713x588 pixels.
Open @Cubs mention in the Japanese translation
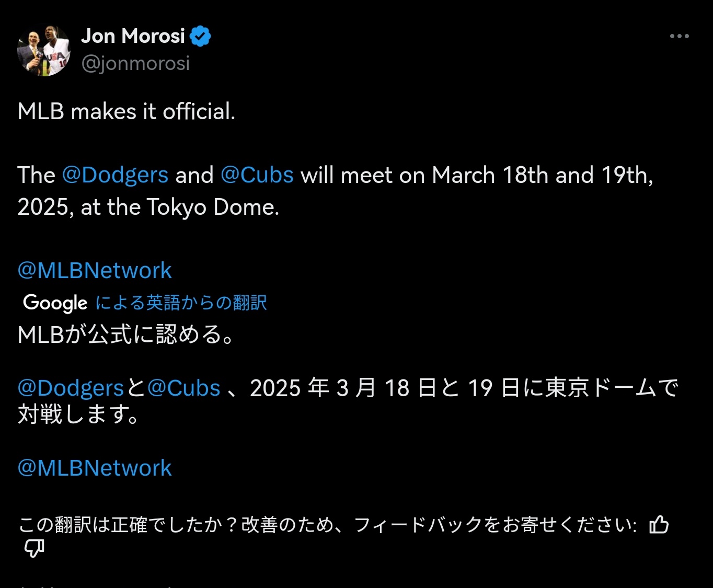pos(183,388)
